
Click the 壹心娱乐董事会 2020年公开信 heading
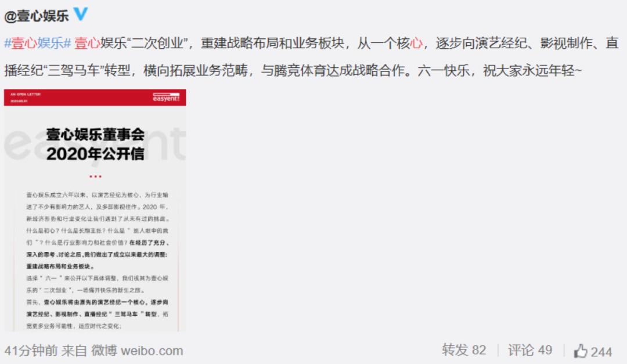95,144
